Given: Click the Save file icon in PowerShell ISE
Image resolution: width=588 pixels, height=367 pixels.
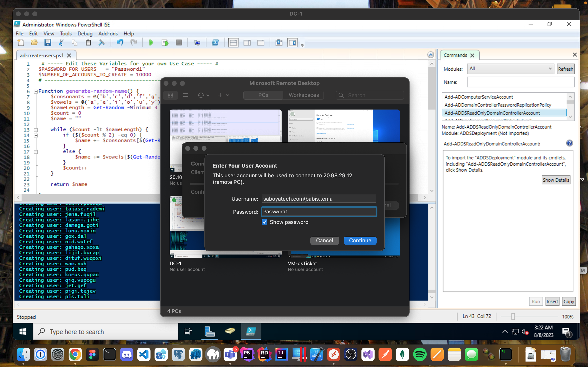Looking at the screenshot, I should tap(48, 42).
